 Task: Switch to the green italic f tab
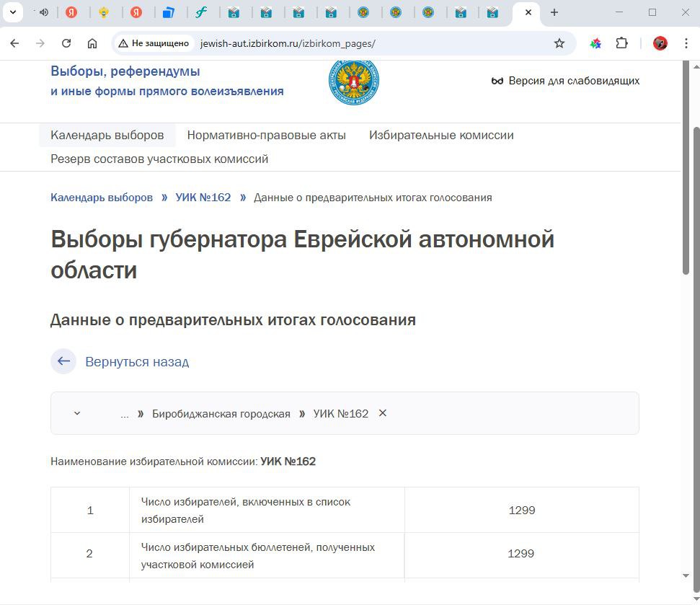point(201,12)
